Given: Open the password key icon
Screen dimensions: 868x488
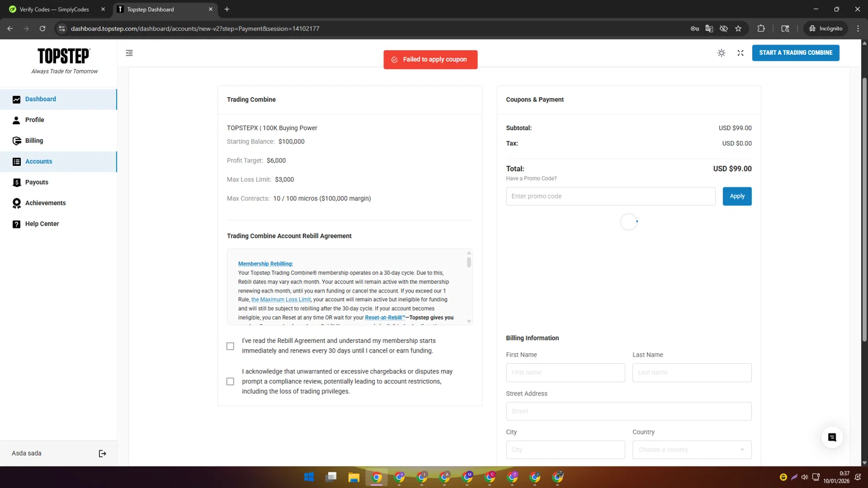Looking at the screenshot, I should 694,28.
